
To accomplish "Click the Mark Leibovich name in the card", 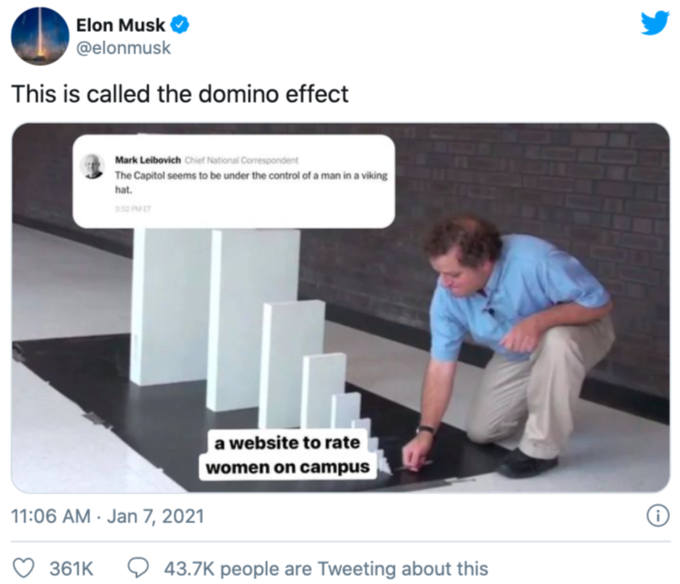I will pyautogui.click(x=148, y=160).
